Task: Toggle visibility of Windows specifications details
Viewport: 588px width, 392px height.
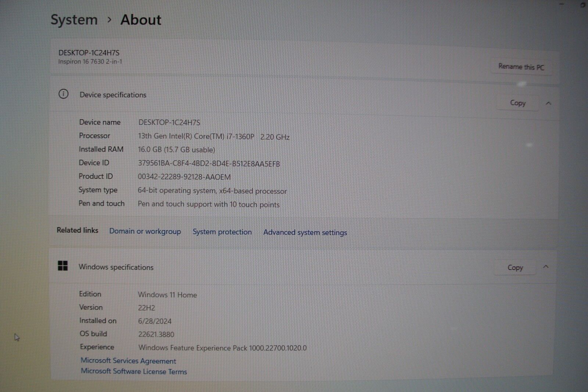Action: tap(546, 267)
